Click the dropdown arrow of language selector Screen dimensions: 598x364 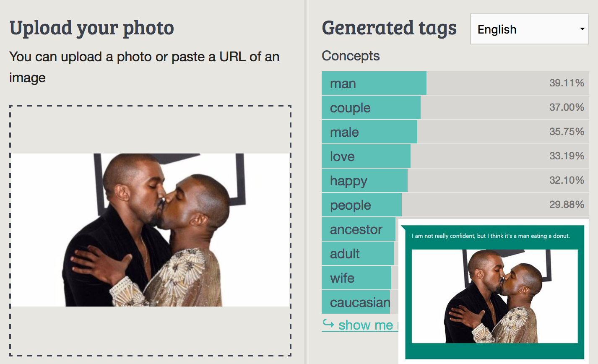point(582,29)
